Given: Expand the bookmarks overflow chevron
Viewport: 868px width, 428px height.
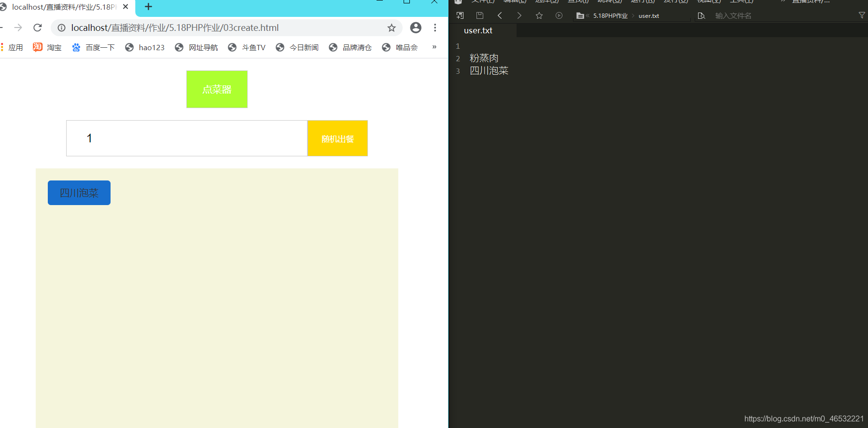Looking at the screenshot, I should [x=434, y=47].
